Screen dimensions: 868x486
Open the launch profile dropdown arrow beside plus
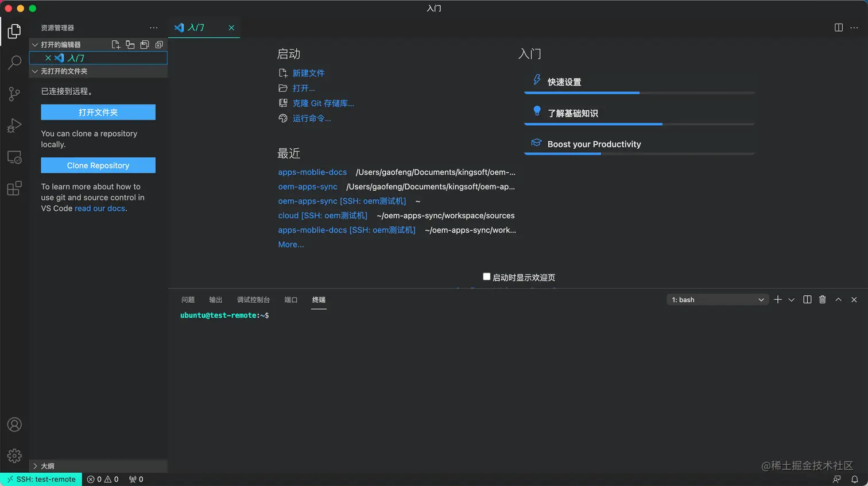pyautogui.click(x=792, y=300)
